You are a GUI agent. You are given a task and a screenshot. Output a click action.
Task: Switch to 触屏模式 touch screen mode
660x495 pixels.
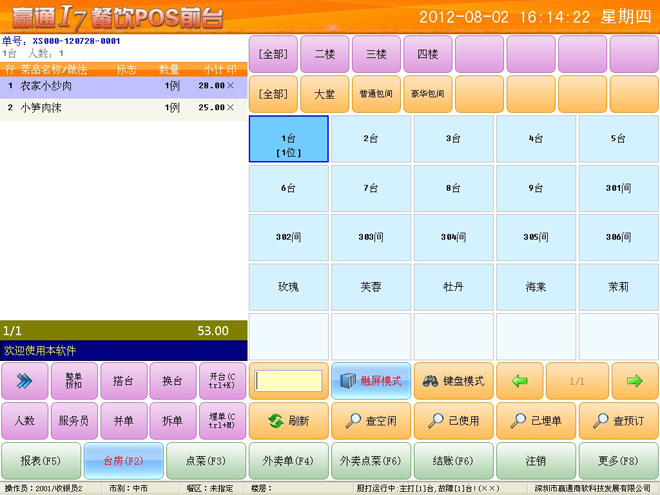tap(370, 381)
